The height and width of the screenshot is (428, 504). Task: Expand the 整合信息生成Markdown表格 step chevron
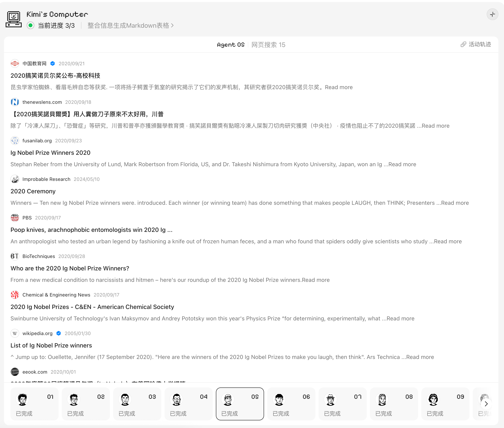[x=172, y=25]
